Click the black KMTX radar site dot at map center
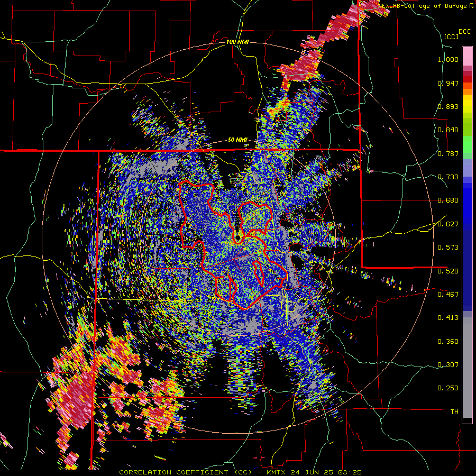 pos(239,237)
